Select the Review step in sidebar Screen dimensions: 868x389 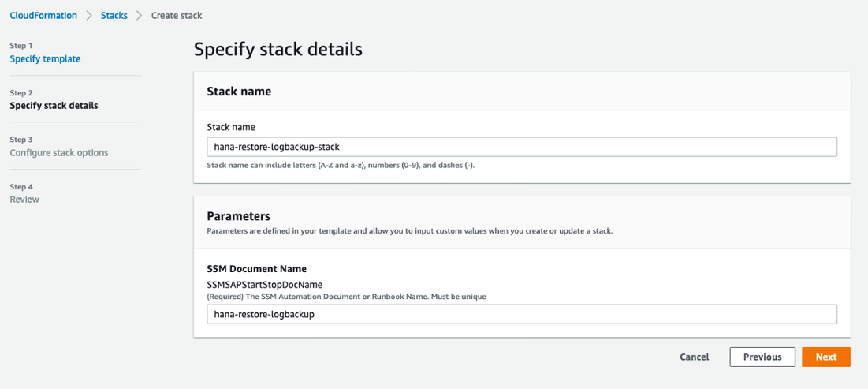point(24,200)
